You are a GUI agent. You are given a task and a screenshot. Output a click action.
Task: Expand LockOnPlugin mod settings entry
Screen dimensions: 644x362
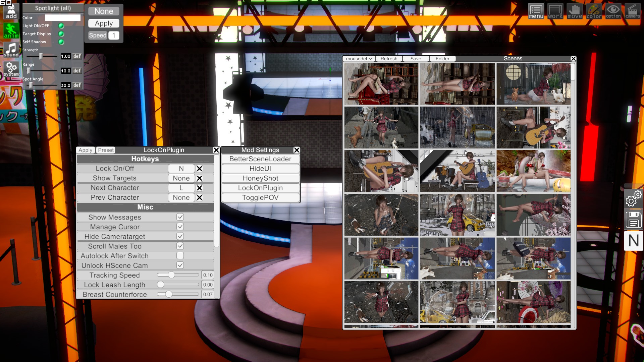tap(260, 188)
